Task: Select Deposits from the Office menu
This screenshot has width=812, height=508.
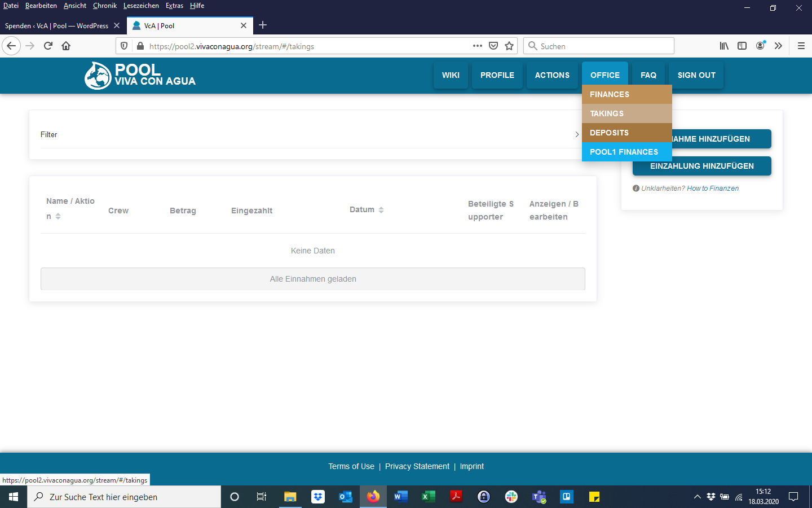Action: [609, 133]
